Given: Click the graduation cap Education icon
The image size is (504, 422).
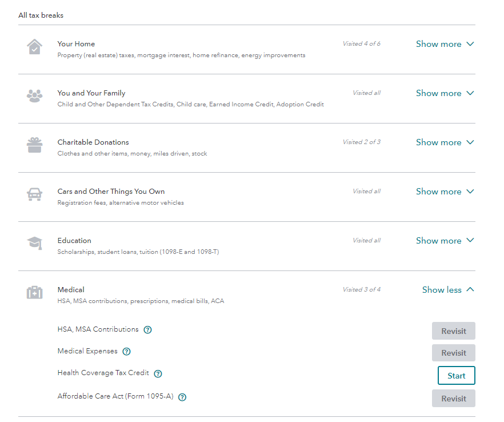Looking at the screenshot, I should coord(34,244).
